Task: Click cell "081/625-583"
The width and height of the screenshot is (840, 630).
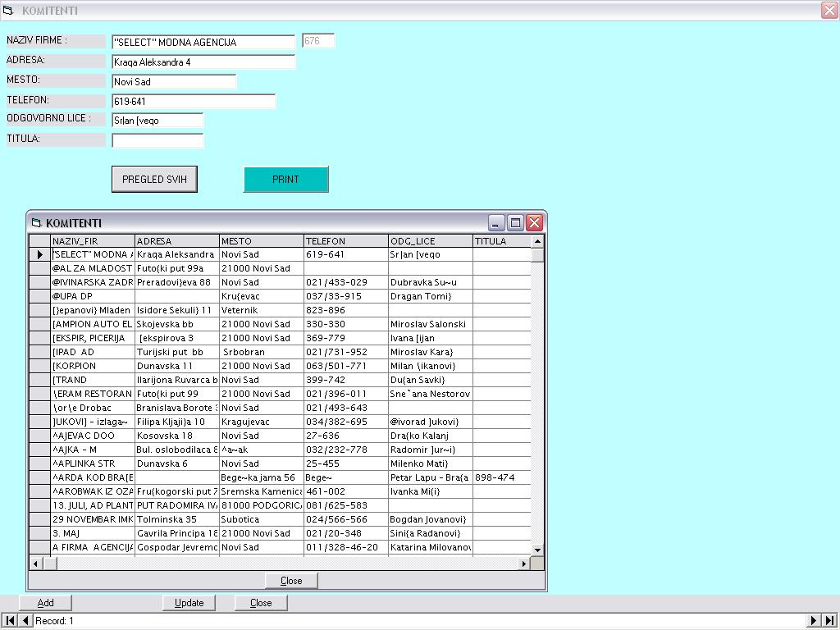Action: click(346, 505)
